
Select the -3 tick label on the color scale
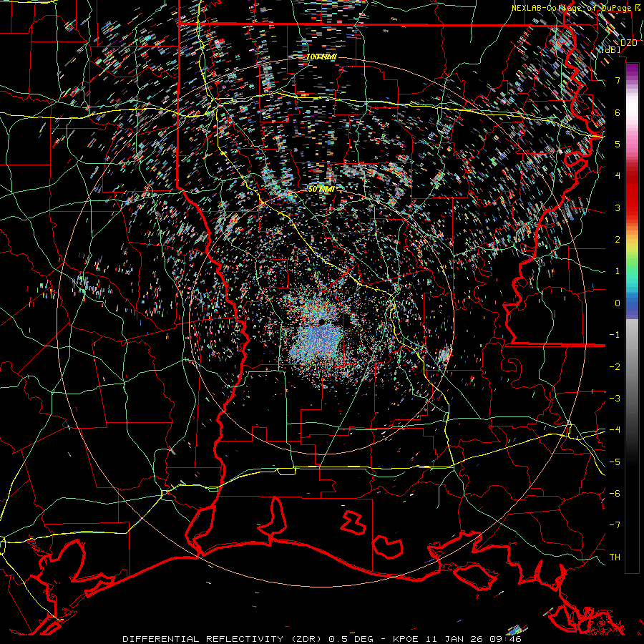coord(615,399)
